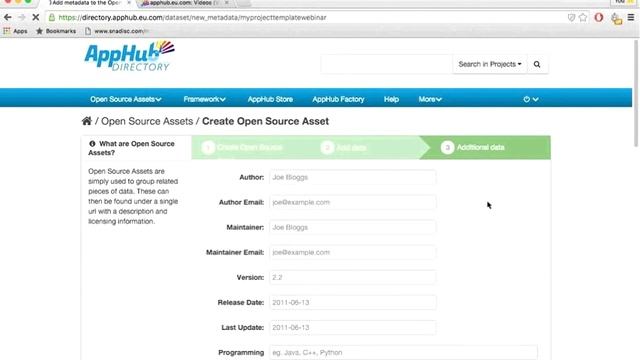Open the user power dropdown in navbar
This screenshot has height=360, width=640.
coord(531,99)
